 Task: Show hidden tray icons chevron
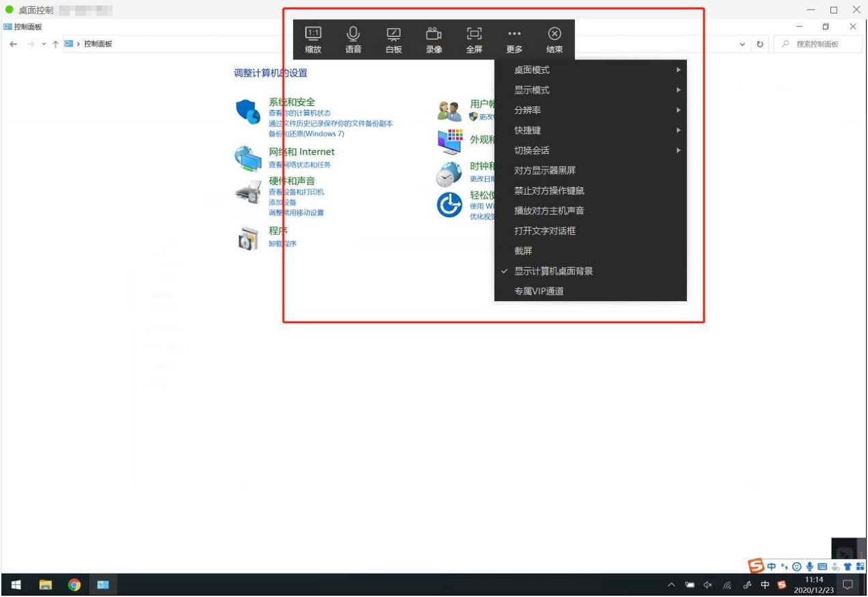click(x=671, y=585)
